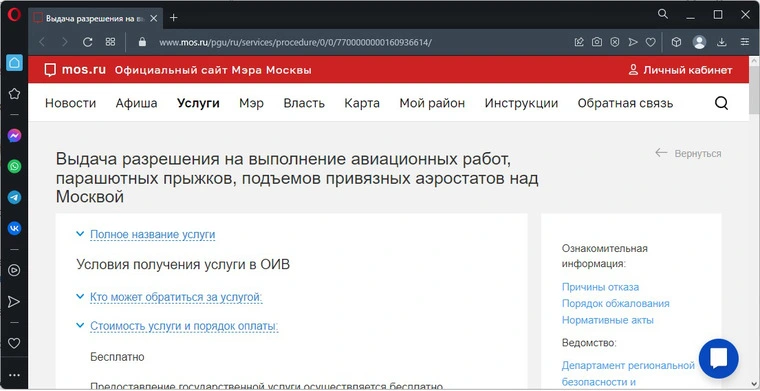Take a snapshot with the camera icon
Screen dimensions: 760x391
(x=597, y=42)
